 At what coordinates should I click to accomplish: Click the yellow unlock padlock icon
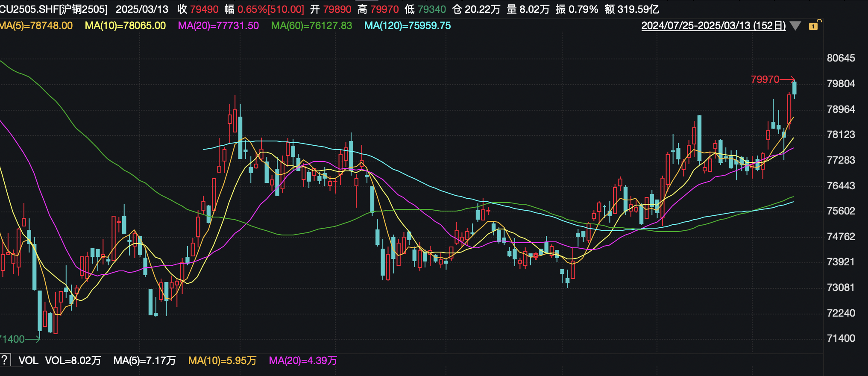814,26
